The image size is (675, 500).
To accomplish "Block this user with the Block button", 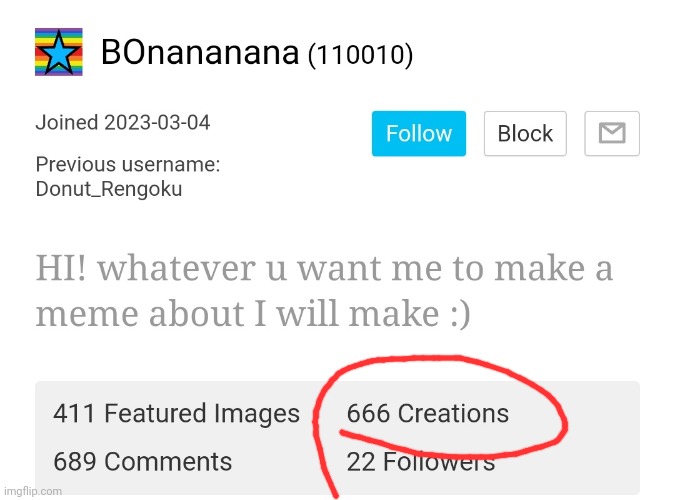I will 525,133.
